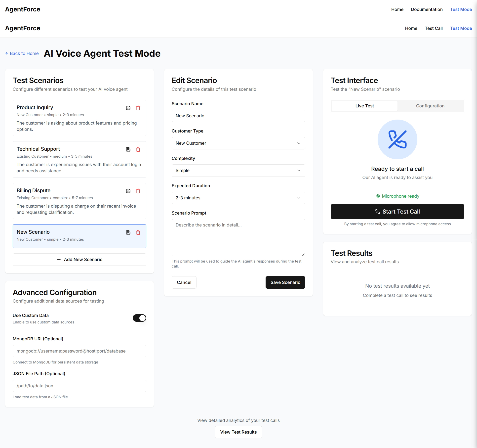Toggle the Use Custom Data switch

pos(139,318)
